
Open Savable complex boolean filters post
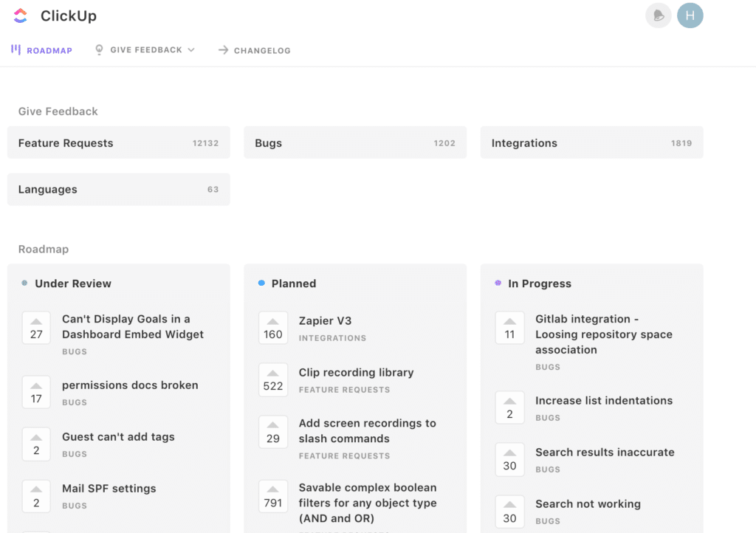point(368,503)
